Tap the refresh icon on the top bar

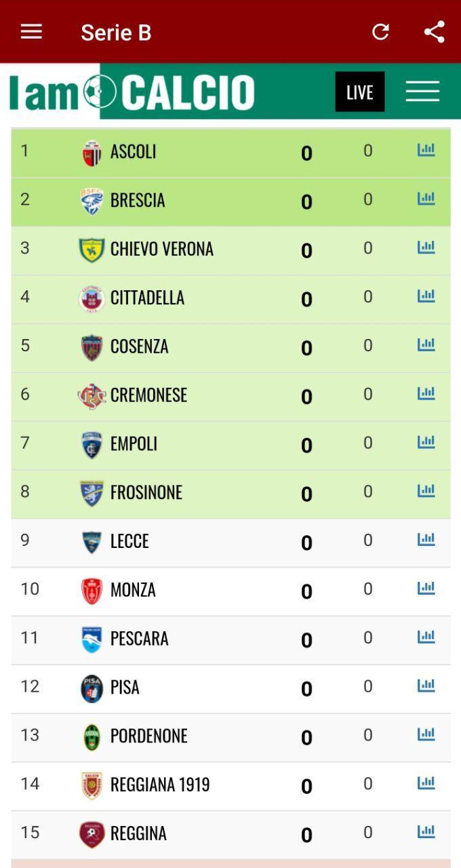pyautogui.click(x=380, y=31)
